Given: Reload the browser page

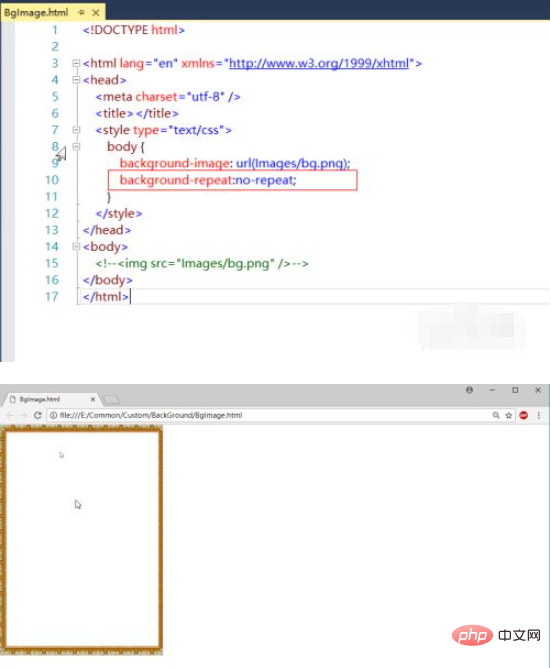Looking at the screenshot, I should (x=38, y=415).
